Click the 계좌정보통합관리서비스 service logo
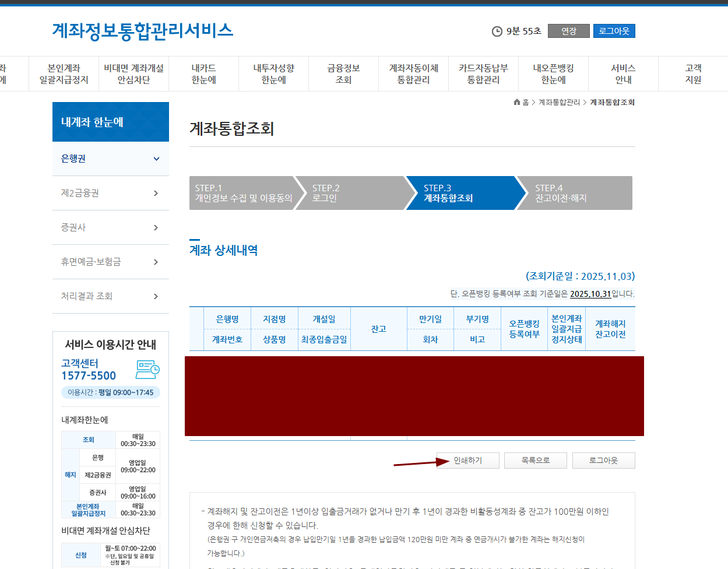 coord(142,31)
